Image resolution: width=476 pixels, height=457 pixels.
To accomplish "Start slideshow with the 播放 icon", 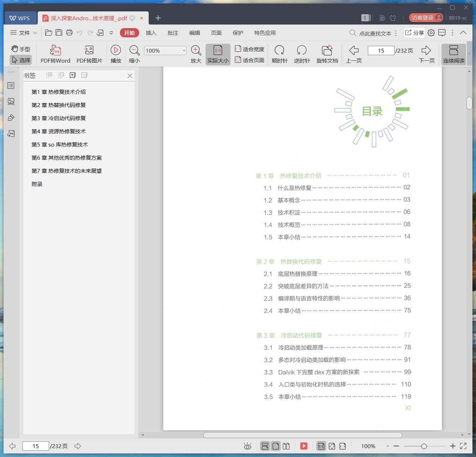I will (x=116, y=50).
